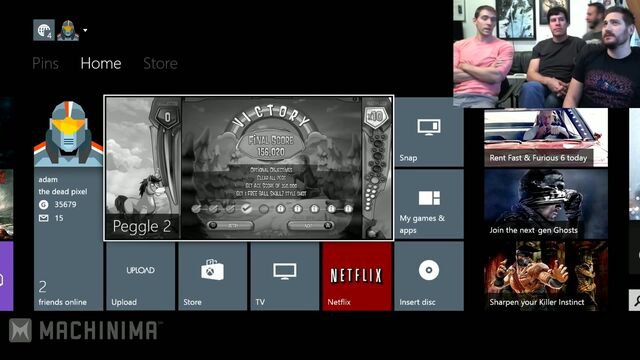
Task: Open Sharpen your Killer Instinct promo
Action: click(x=546, y=276)
